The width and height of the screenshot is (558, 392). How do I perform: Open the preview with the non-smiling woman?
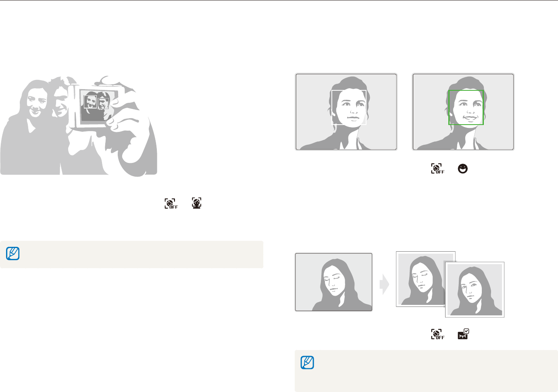tap(346, 112)
